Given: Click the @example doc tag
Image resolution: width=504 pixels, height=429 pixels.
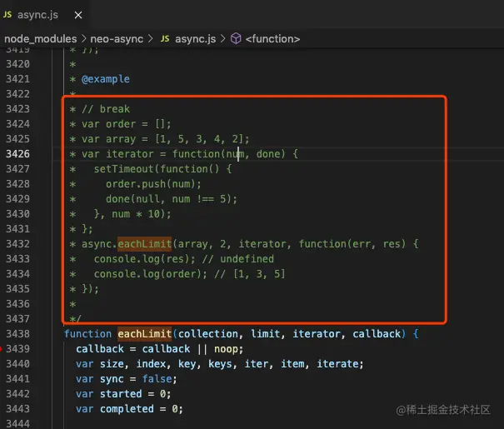Looking at the screenshot, I should (x=106, y=79).
